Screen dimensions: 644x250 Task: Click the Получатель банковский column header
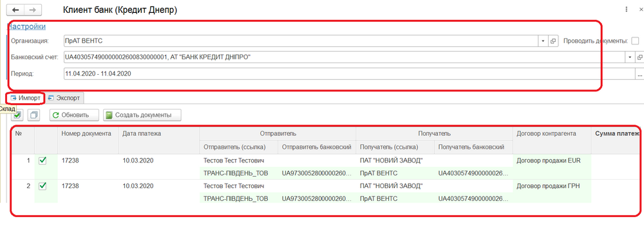(473, 147)
